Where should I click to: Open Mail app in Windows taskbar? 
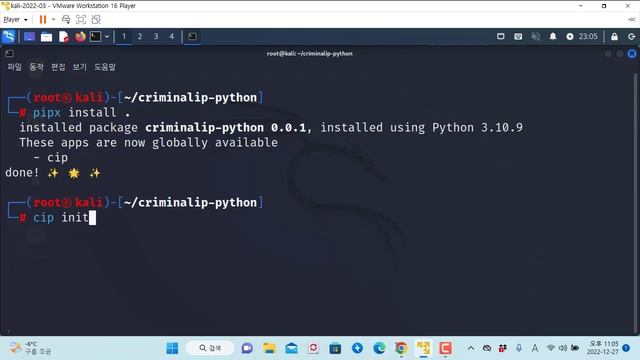click(x=291, y=348)
